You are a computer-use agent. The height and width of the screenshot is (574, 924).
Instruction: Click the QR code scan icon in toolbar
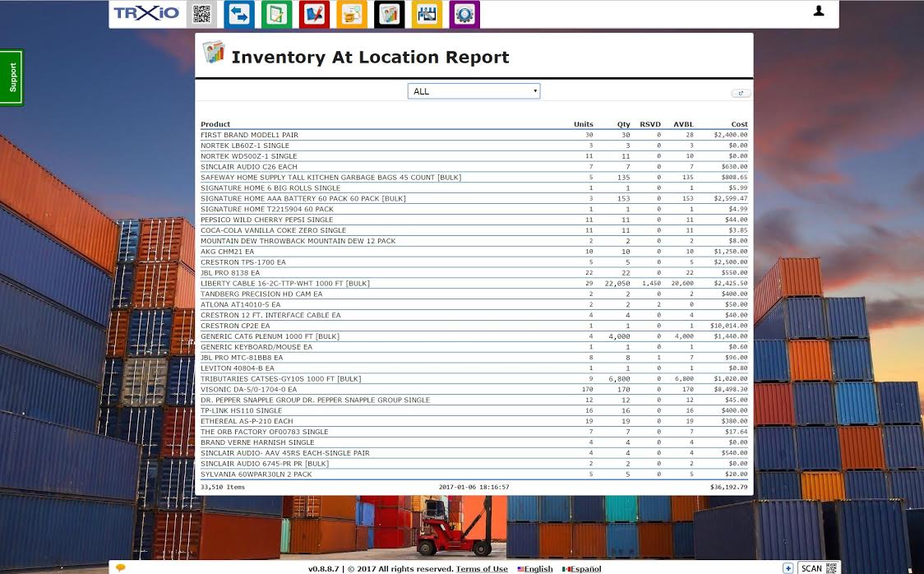pyautogui.click(x=200, y=14)
